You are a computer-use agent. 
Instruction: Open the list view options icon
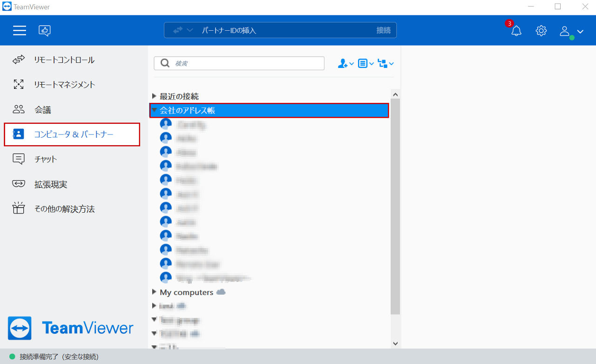tap(366, 64)
